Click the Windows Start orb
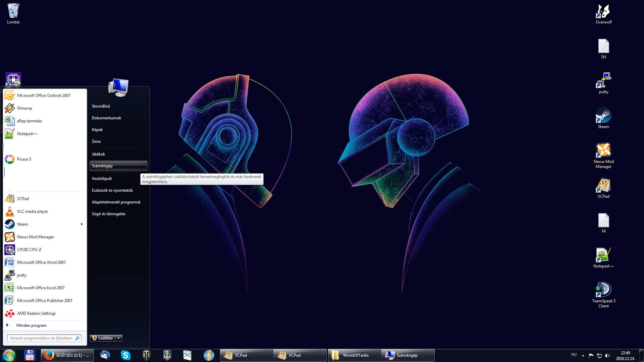This screenshot has height=362, width=644. tap(9, 355)
